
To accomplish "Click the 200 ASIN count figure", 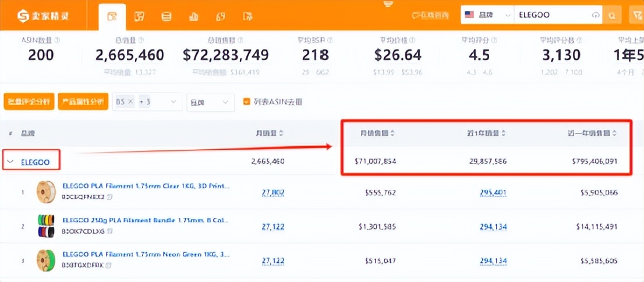I will [x=41, y=55].
